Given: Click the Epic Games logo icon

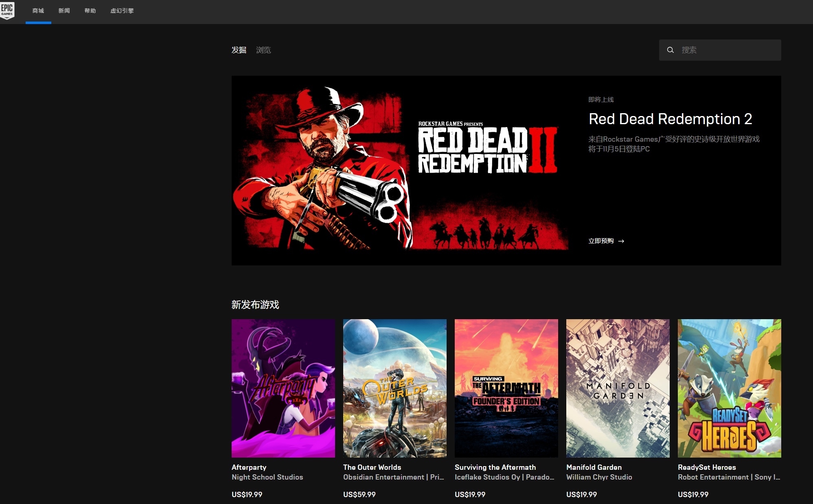Looking at the screenshot, I should (x=7, y=10).
